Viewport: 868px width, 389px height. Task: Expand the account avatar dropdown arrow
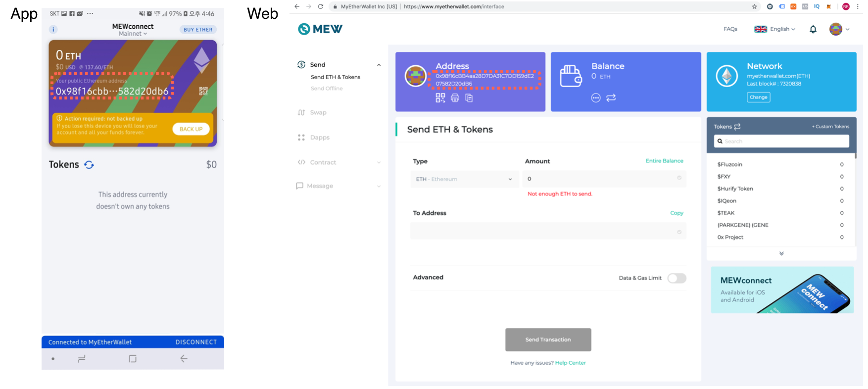pyautogui.click(x=848, y=29)
